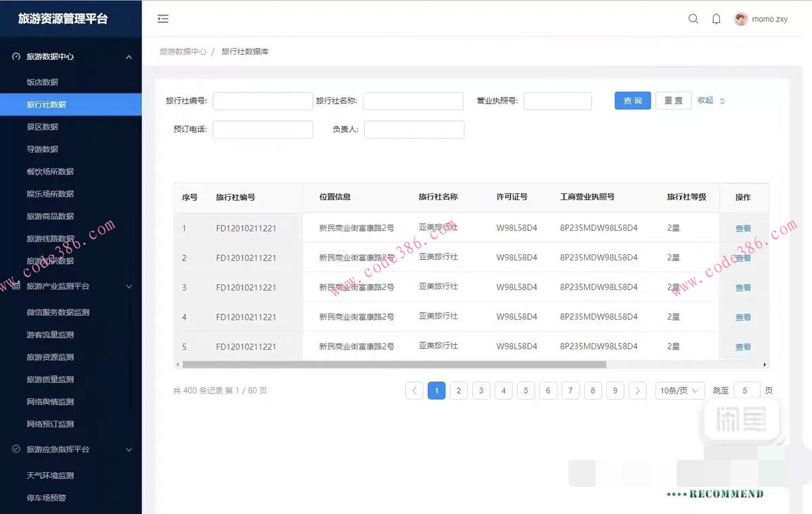Collapse the search filter panel via 收起

[x=704, y=100]
